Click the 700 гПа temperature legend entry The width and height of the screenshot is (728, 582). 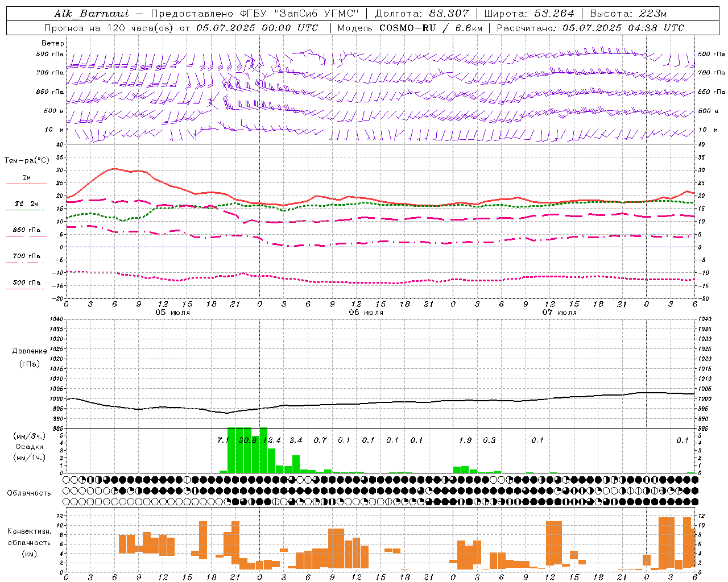(x=27, y=256)
